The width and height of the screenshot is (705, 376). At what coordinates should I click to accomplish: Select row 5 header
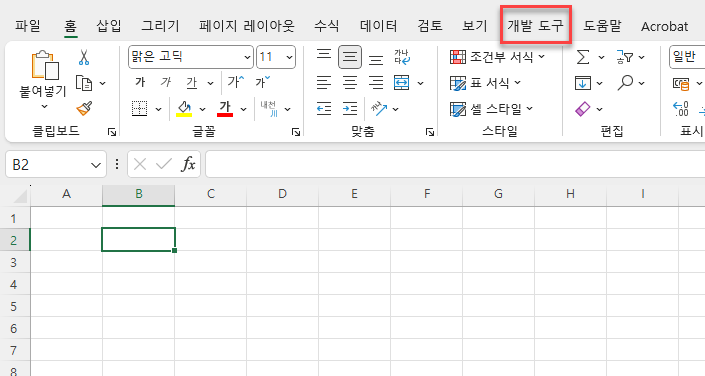14,306
